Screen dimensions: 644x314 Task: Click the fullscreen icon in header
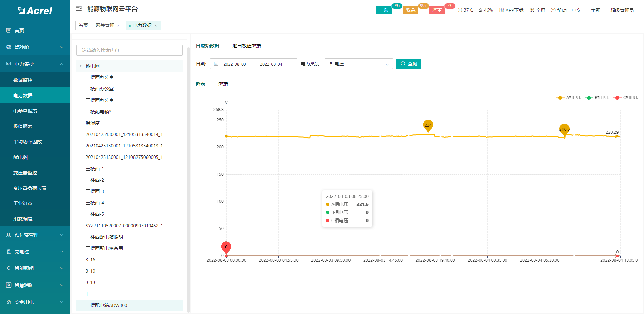click(x=532, y=10)
